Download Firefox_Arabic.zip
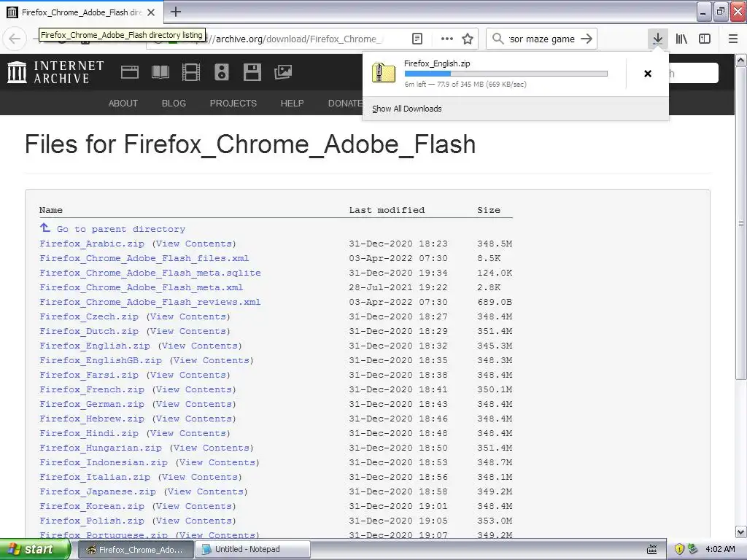747x560 pixels. pos(91,244)
